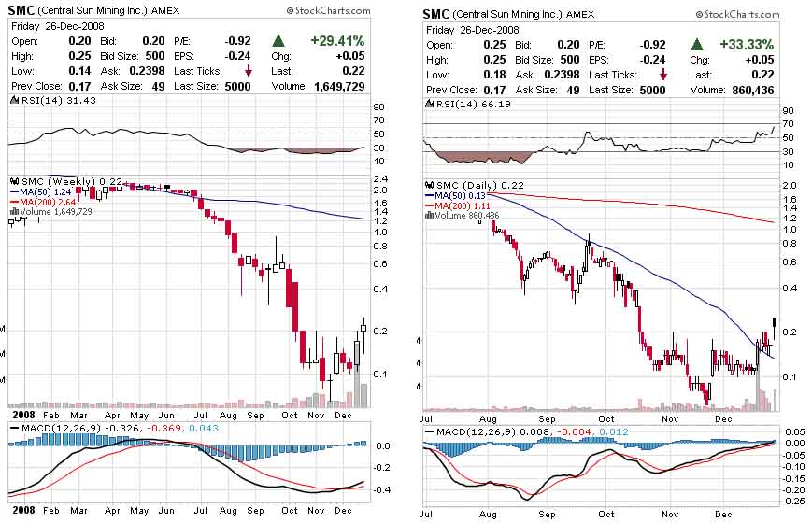Viewport: 812px width, 523px height.
Task: Click the Prev Close 0.17 in weekly chart
Action: pos(79,87)
